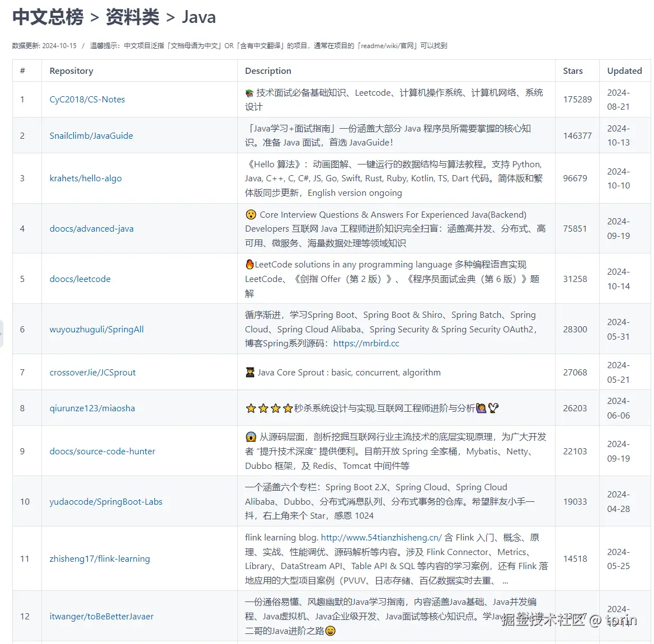Viewport: 654px width, 644px height.
Task: Click the hello-algo description text
Action: (394, 178)
